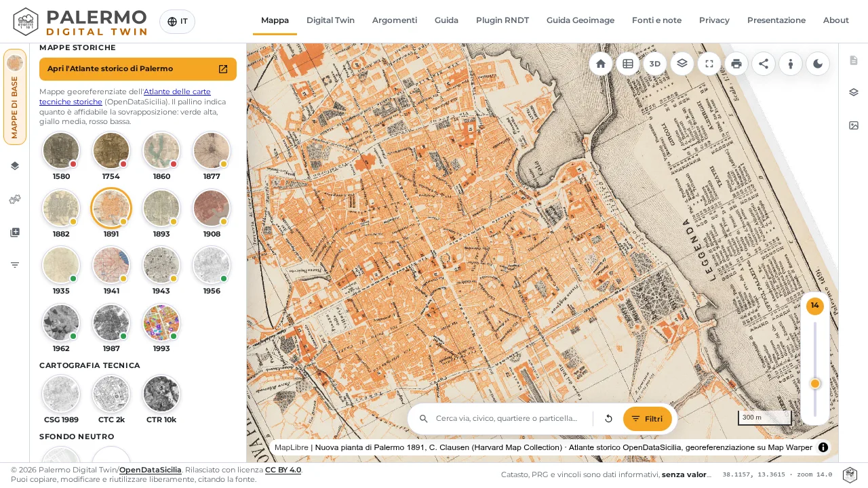The height and width of the screenshot is (488, 868).
Task: Open the layers icon in left rail
Action: click(15, 165)
